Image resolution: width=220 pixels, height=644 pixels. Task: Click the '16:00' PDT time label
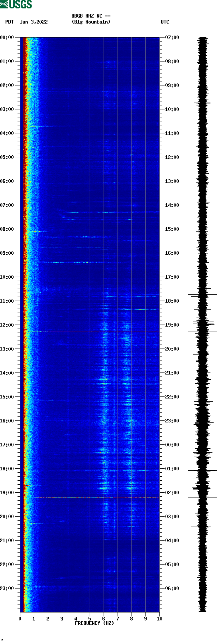pos(7,421)
